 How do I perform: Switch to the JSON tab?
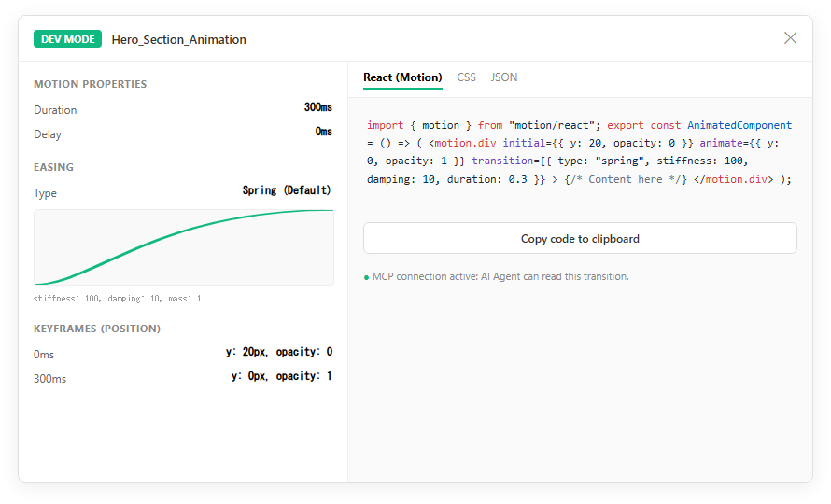tap(504, 77)
